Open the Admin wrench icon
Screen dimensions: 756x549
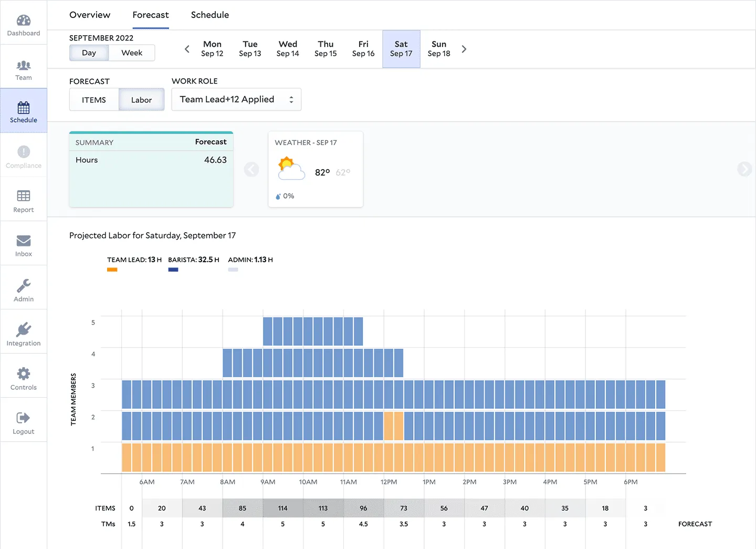pos(24,285)
